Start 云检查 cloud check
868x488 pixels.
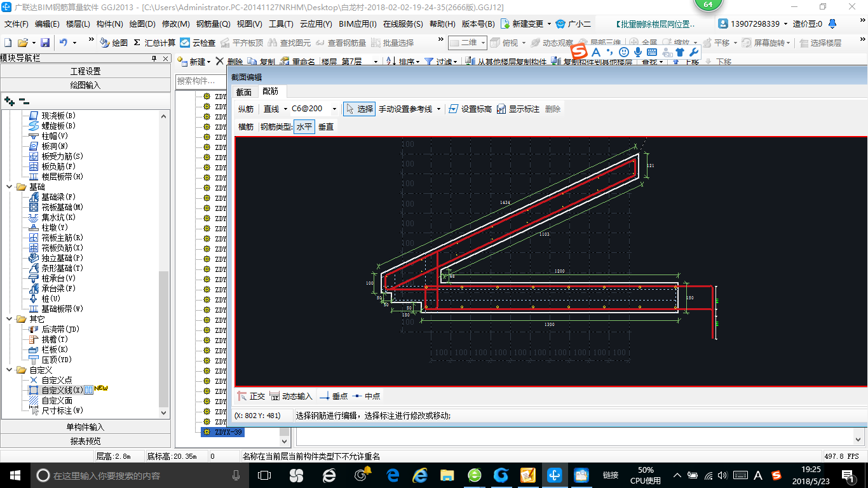tap(198, 43)
